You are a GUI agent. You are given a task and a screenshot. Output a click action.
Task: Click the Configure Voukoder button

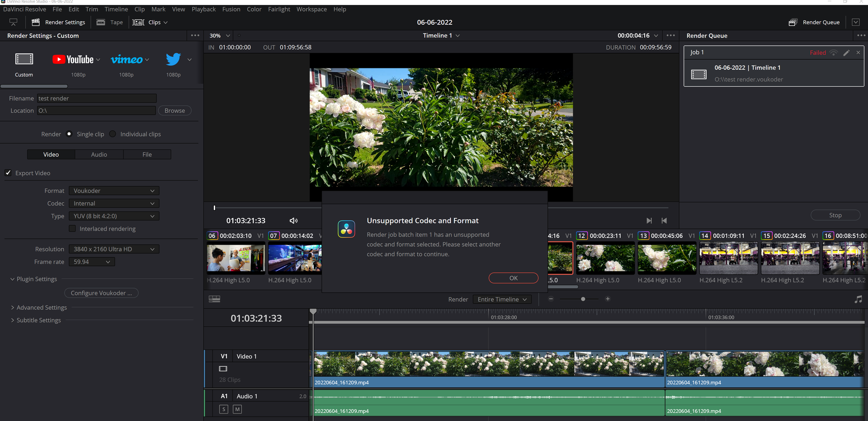click(101, 293)
